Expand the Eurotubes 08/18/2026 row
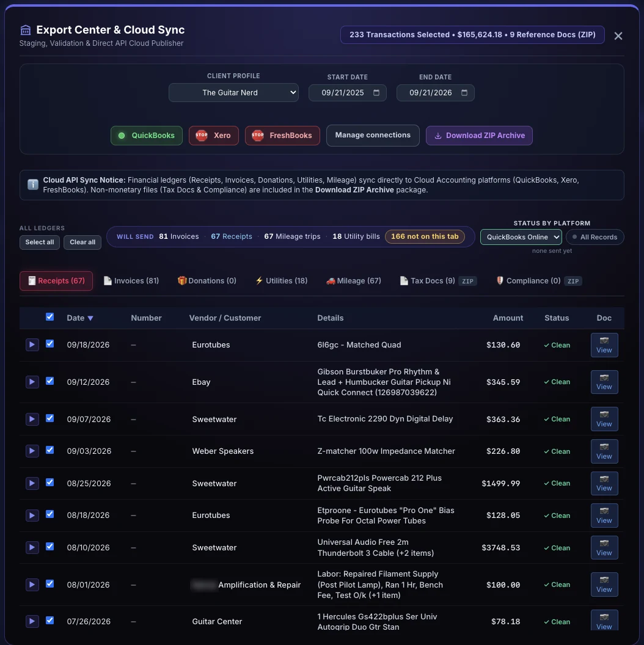The width and height of the screenshot is (644, 645). click(x=32, y=516)
